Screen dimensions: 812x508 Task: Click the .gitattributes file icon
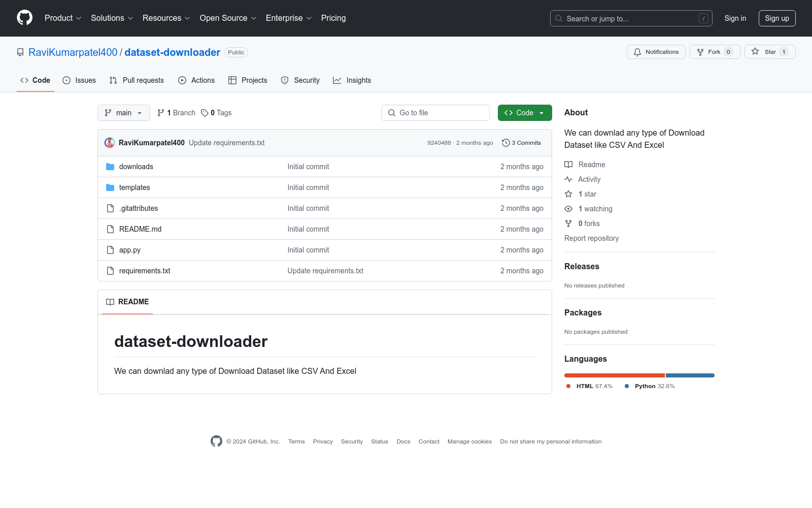click(110, 208)
